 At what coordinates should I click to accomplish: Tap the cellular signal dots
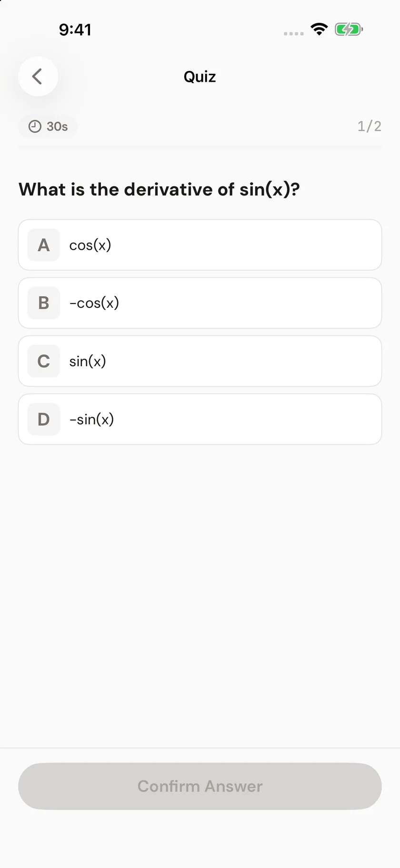[x=294, y=34]
